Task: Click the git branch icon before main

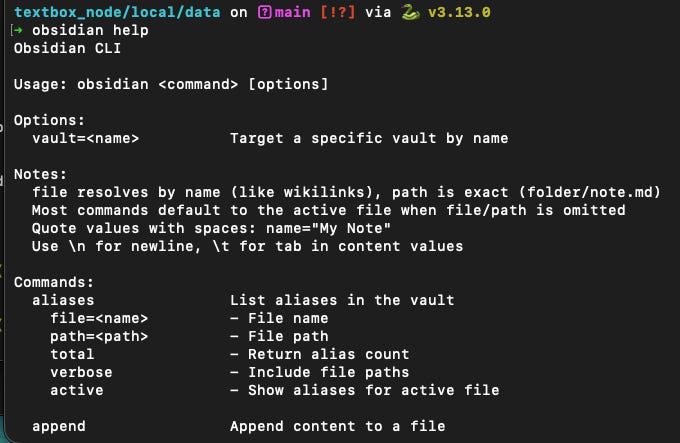Action: [265, 12]
